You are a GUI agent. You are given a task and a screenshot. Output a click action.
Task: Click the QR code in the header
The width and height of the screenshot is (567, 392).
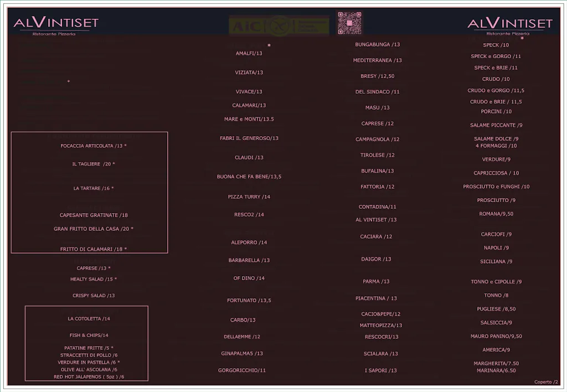pyautogui.click(x=349, y=23)
